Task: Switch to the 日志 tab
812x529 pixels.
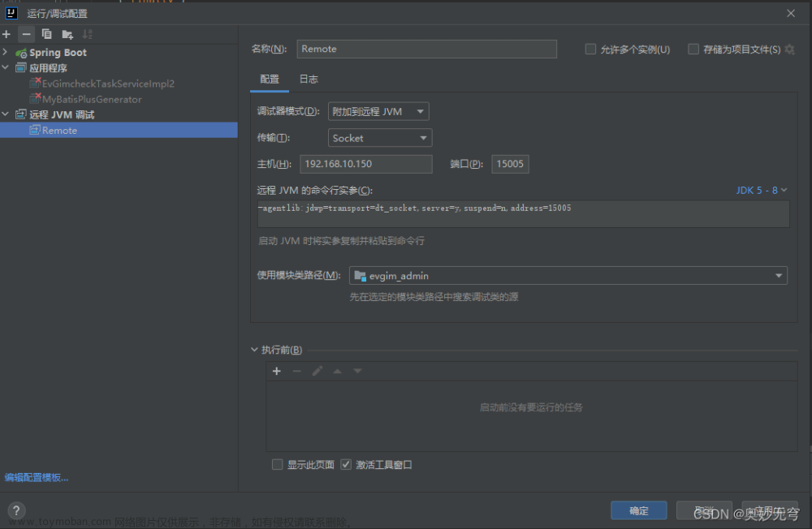Action: [309, 80]
